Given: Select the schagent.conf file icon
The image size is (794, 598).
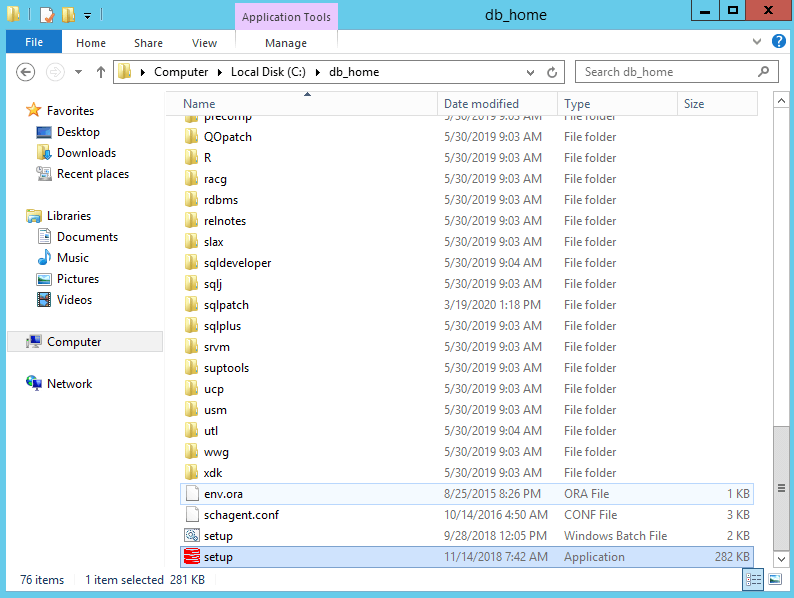Looking at the screenshot, I should click(192, 514).
